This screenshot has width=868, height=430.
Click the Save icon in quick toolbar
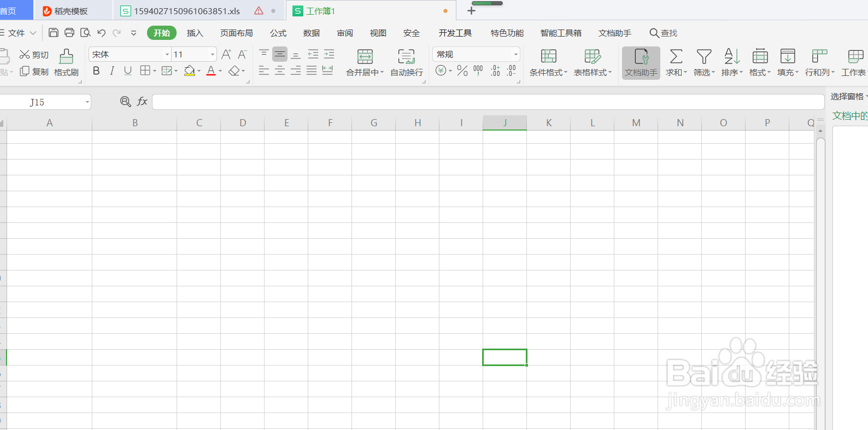pos(53,33)
